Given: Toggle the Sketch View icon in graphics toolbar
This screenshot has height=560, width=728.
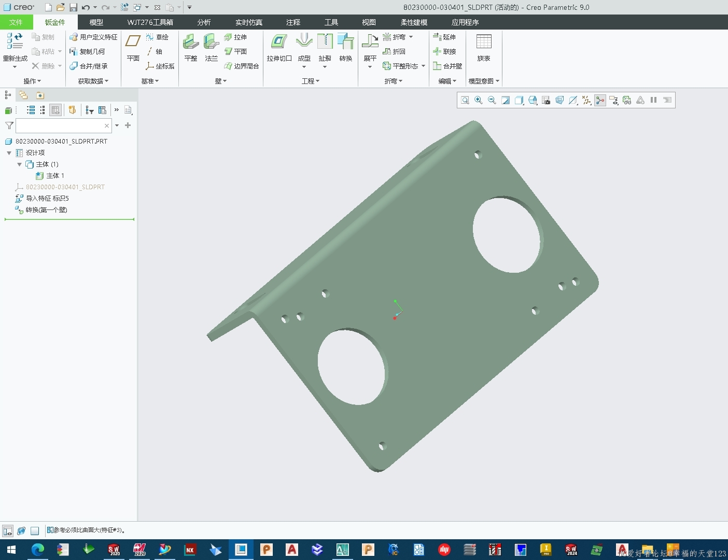Looking at the screenshot, I should pos(627,100).
